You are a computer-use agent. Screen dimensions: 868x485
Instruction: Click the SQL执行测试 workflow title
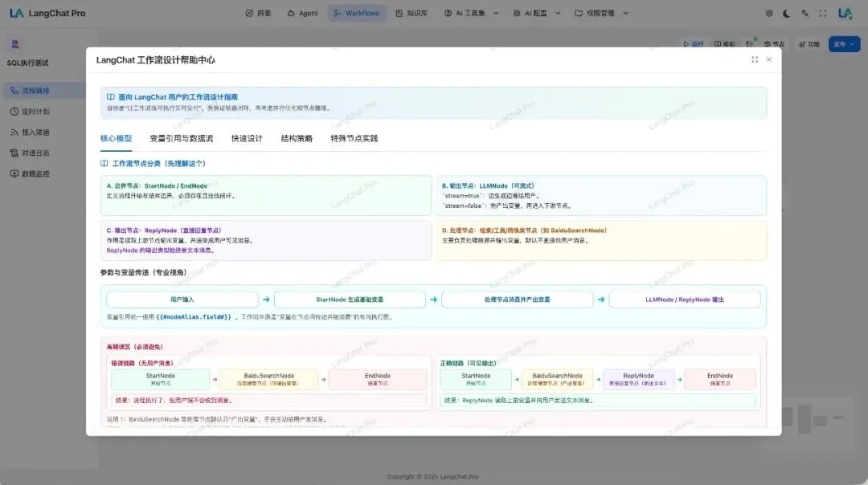coord(27,63)
